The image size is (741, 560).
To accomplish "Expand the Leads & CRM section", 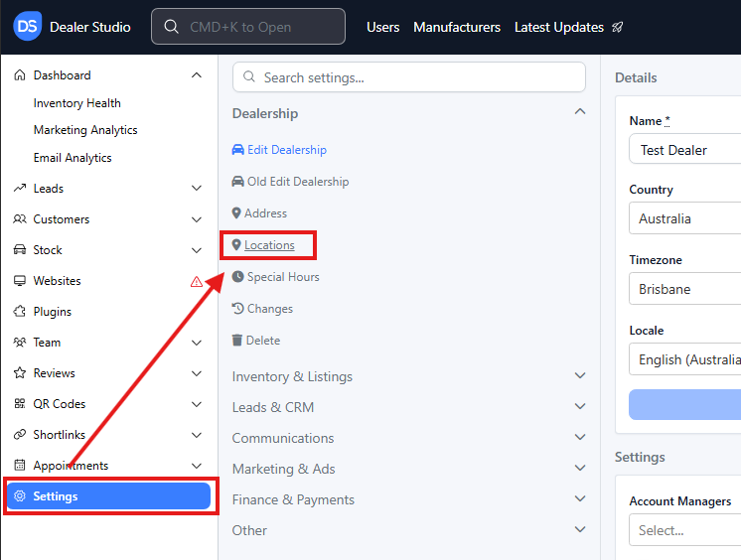I will (580, 407).
